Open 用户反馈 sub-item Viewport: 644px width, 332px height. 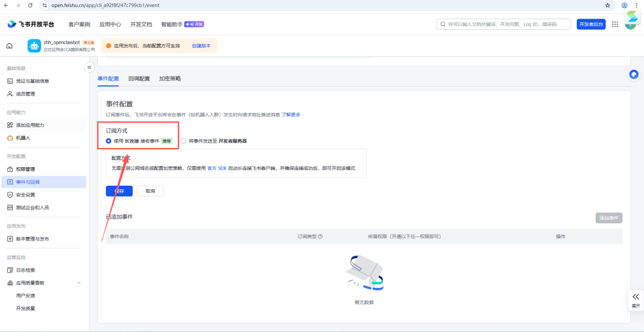26,296
